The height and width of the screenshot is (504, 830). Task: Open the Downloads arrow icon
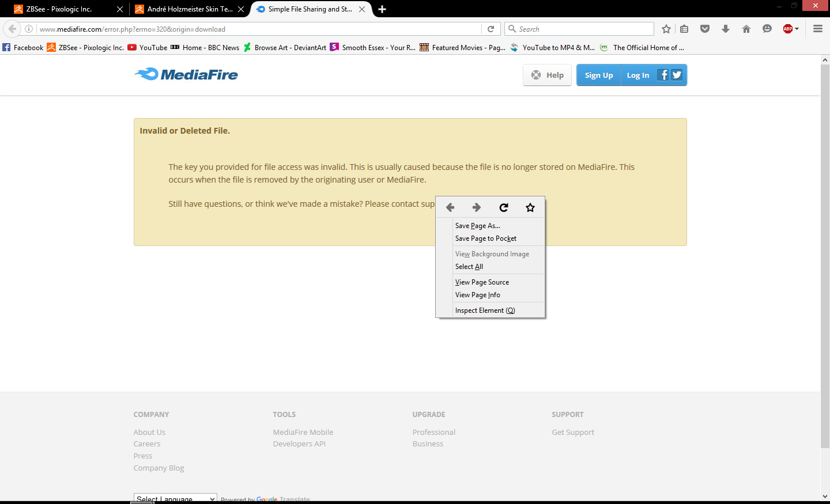(x=726, y=29)
